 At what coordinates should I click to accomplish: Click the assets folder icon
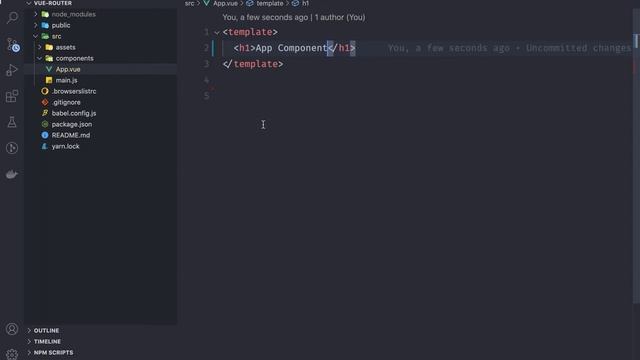(x=49, y=47)
